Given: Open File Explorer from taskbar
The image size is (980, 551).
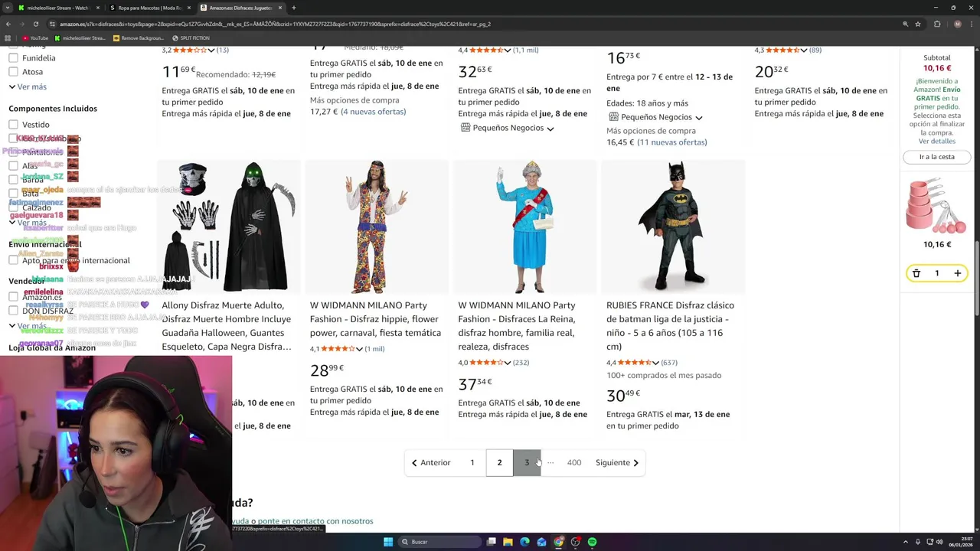Looking at the screenshot, I should coord(508,542).
